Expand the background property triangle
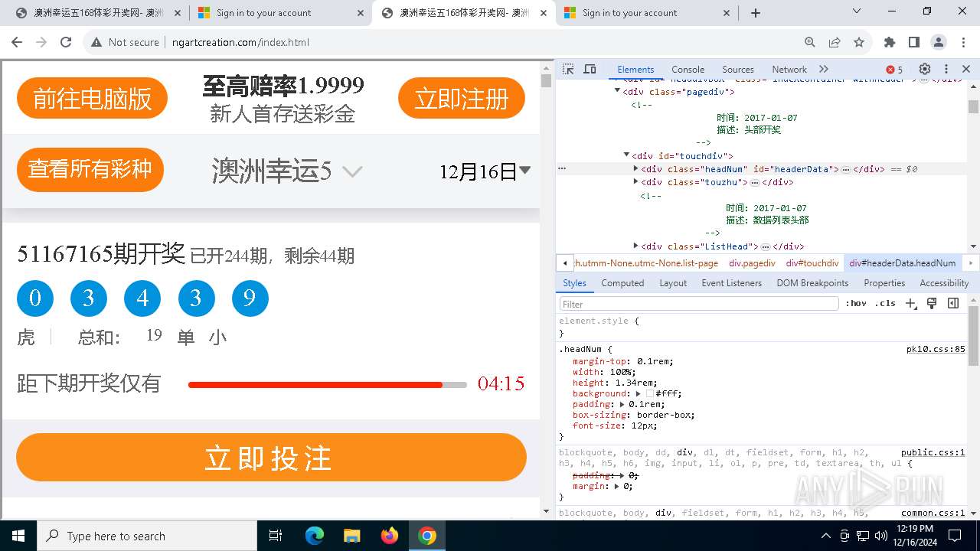This screenshot has width=980, height=551. 639,393
